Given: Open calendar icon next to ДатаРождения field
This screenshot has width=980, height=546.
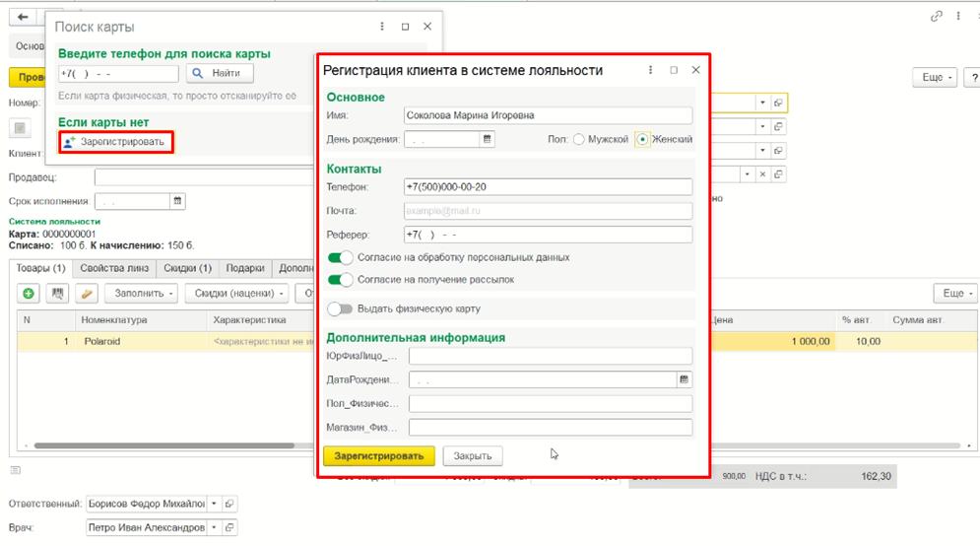Looking at the screenshot, I should click(684, 379).
